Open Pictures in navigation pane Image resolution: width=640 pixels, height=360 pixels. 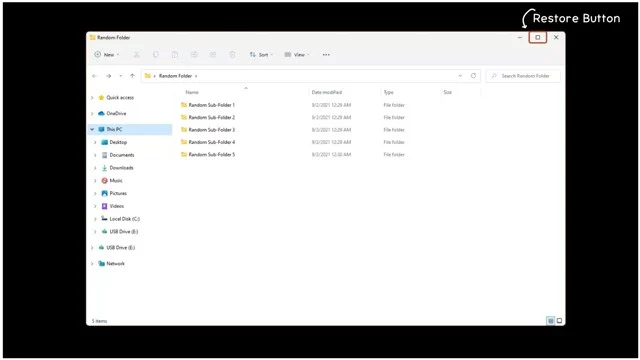coord(118,193)
